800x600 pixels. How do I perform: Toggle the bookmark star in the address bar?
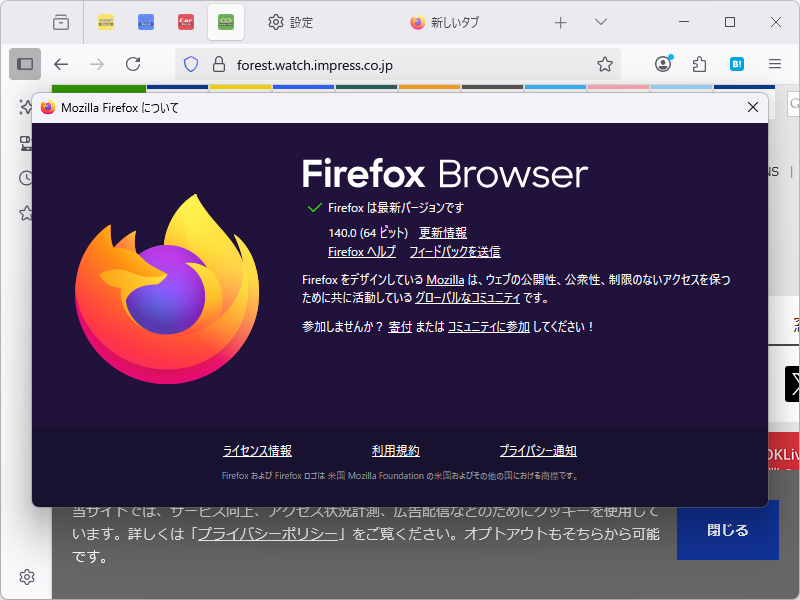[x=604, y=63]
